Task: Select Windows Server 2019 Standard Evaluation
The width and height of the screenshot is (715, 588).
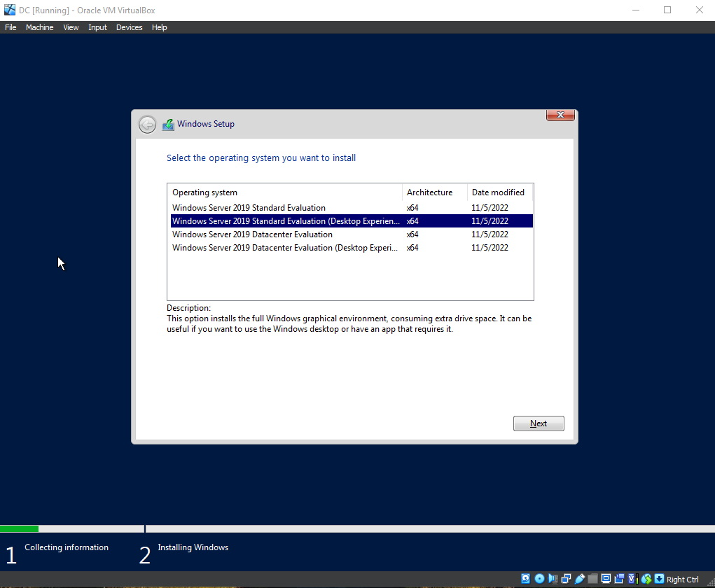Action: pos(352,208)
